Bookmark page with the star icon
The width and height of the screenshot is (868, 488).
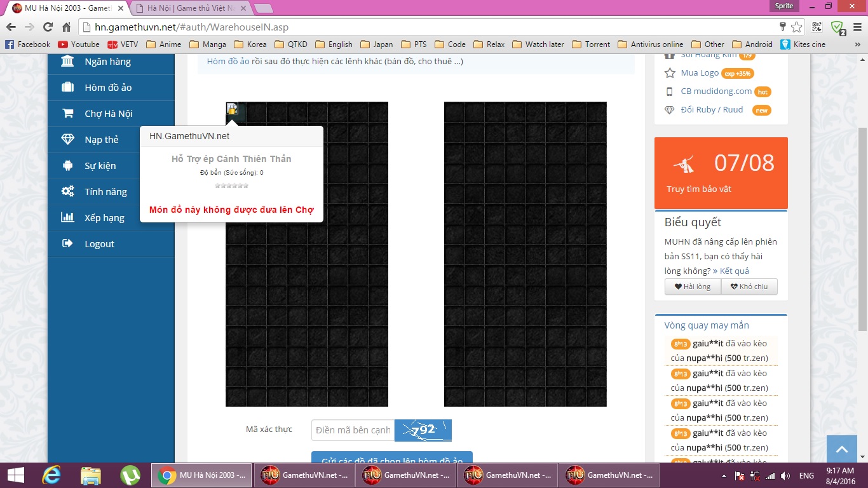pos(797,27)
